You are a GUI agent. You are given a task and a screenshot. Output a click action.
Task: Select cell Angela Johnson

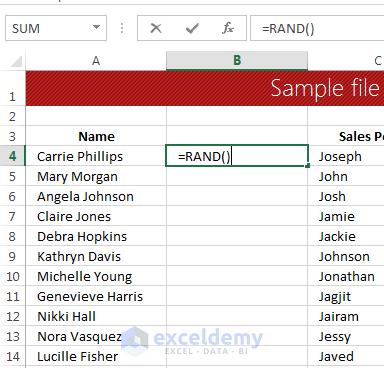96,196
